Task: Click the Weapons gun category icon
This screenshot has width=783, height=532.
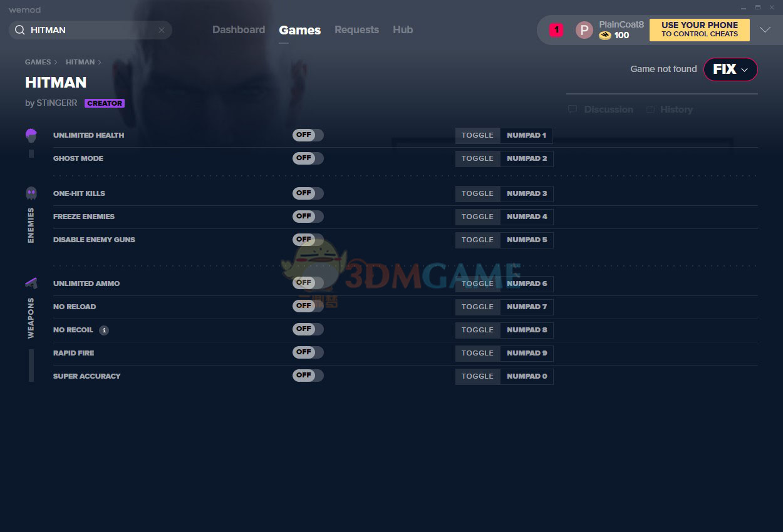Action: 31,284
